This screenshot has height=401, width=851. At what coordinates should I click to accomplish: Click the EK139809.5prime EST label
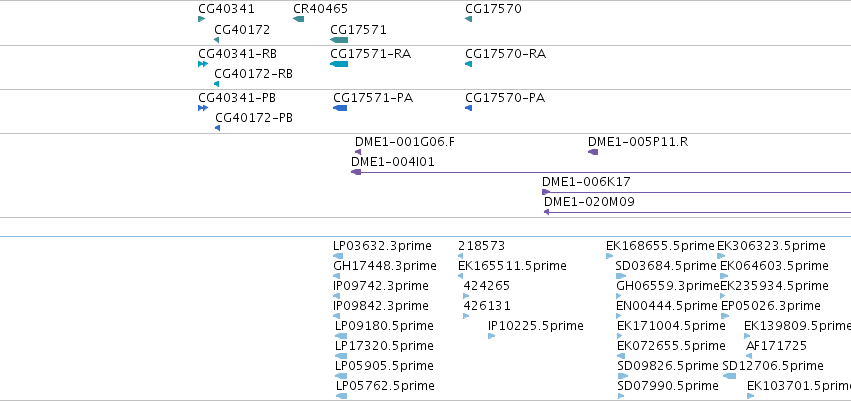pyautogui.click(x=797, y=326)
